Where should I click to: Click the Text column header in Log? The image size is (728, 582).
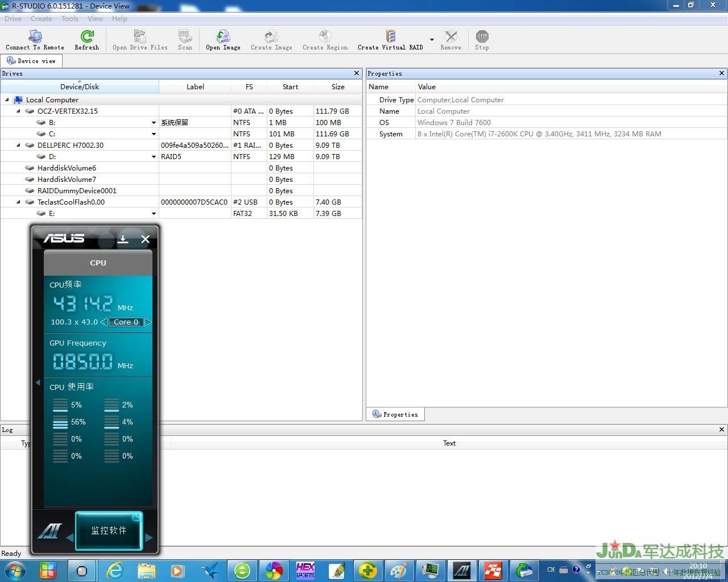449,443
